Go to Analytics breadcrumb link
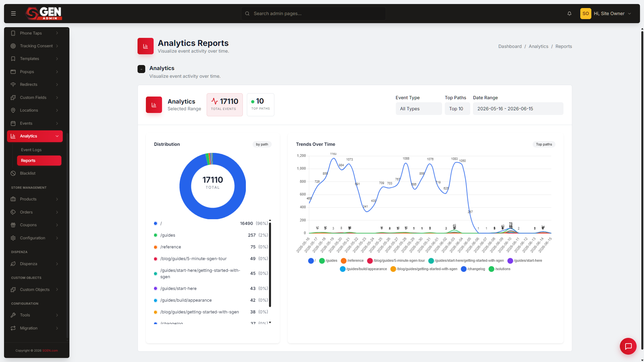Screen dimensions: 644x362 538,46
